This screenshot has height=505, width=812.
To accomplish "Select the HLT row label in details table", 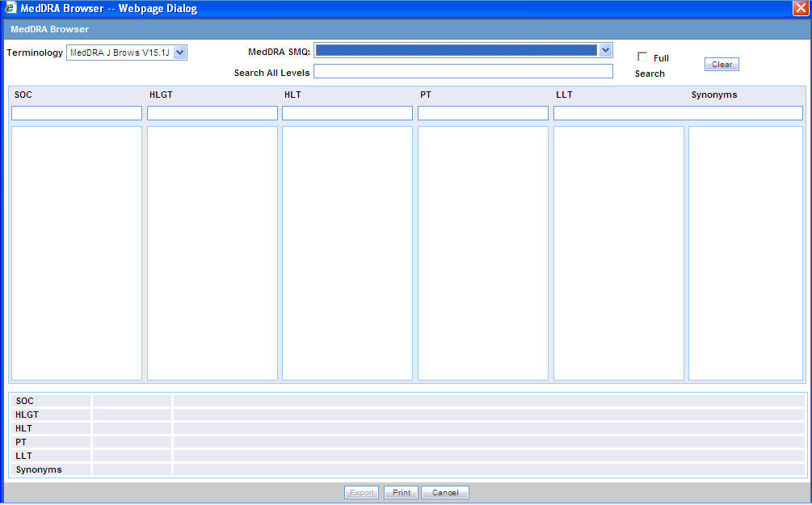I will pos(23,428).
